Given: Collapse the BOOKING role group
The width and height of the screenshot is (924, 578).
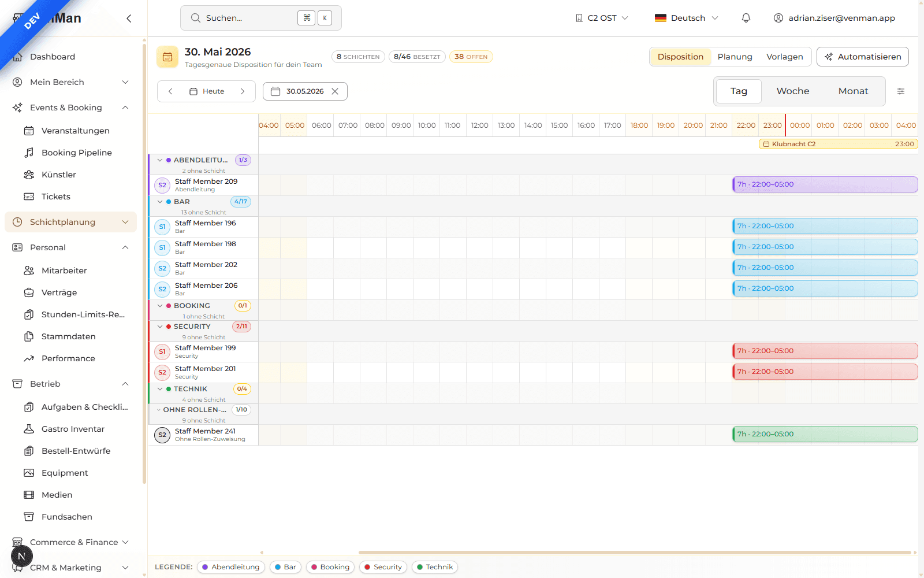Looking at the screenshot, I should pyautogui.click(x=160, y=306).
